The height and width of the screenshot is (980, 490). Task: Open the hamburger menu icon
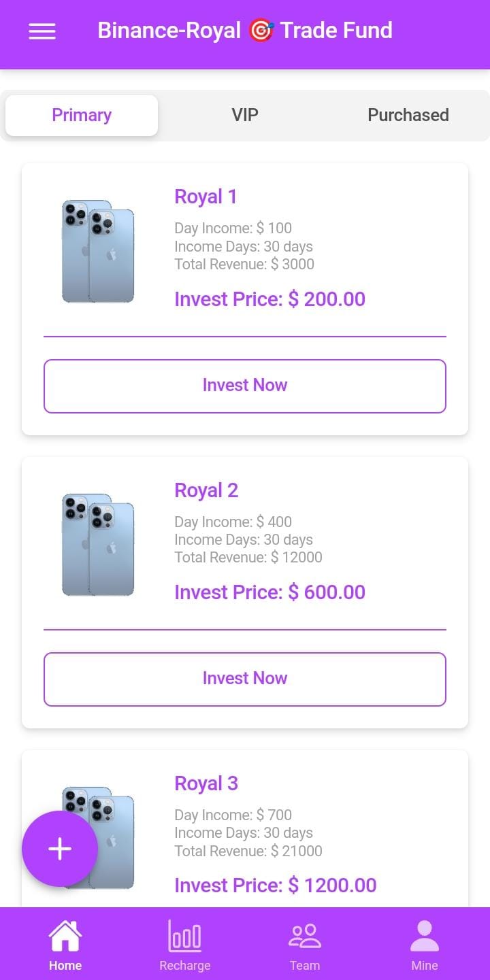[x=42, y=31]
